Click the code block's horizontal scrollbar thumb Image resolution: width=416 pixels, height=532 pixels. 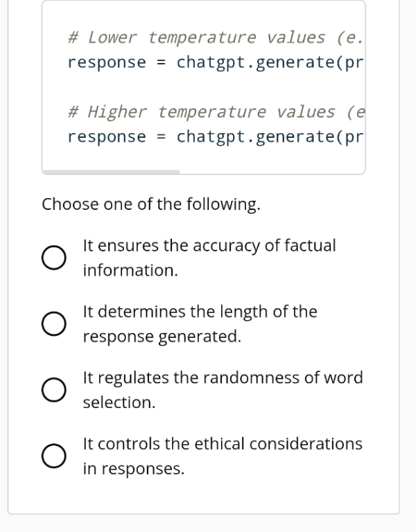(111, 171)
